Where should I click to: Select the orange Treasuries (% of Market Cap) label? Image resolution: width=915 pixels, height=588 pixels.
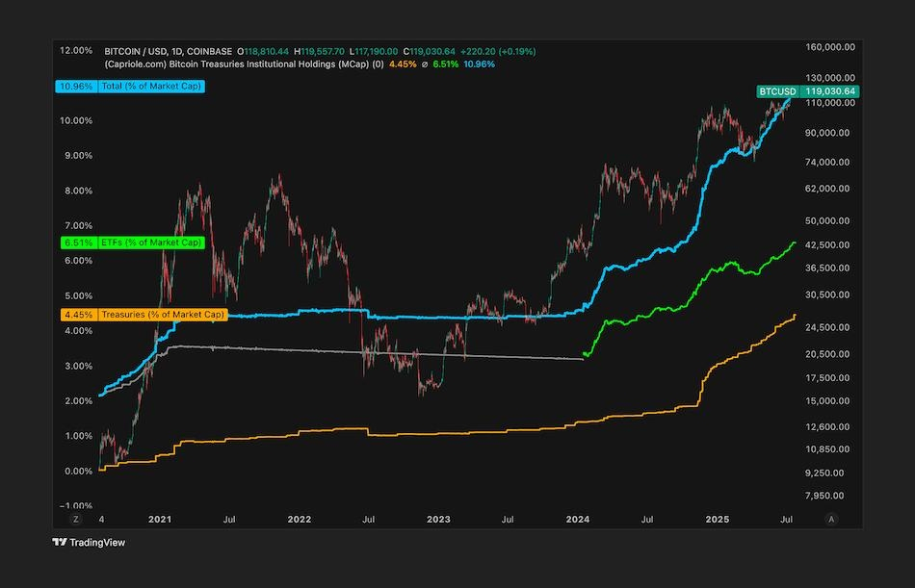[x=163, y=315]
